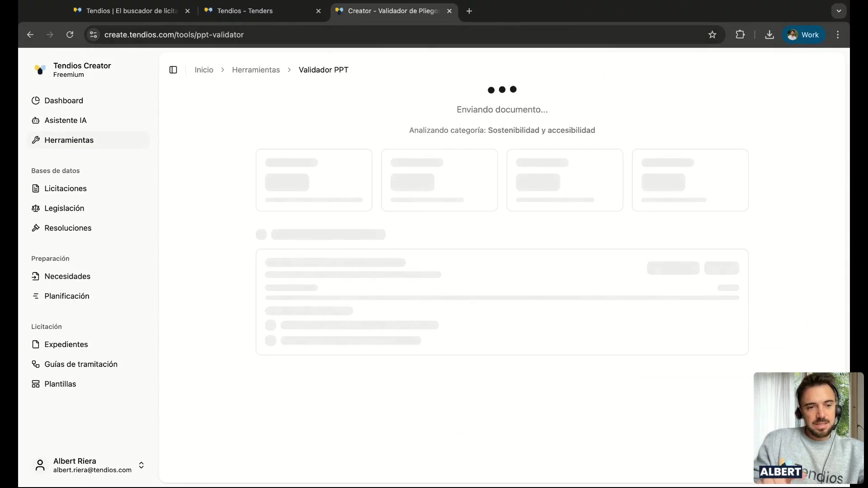The height and width of the screenshot is (488, 868).
Task: Click Inicio breadcrumb link
Action: pyautogui.click(x=204, y=70)
